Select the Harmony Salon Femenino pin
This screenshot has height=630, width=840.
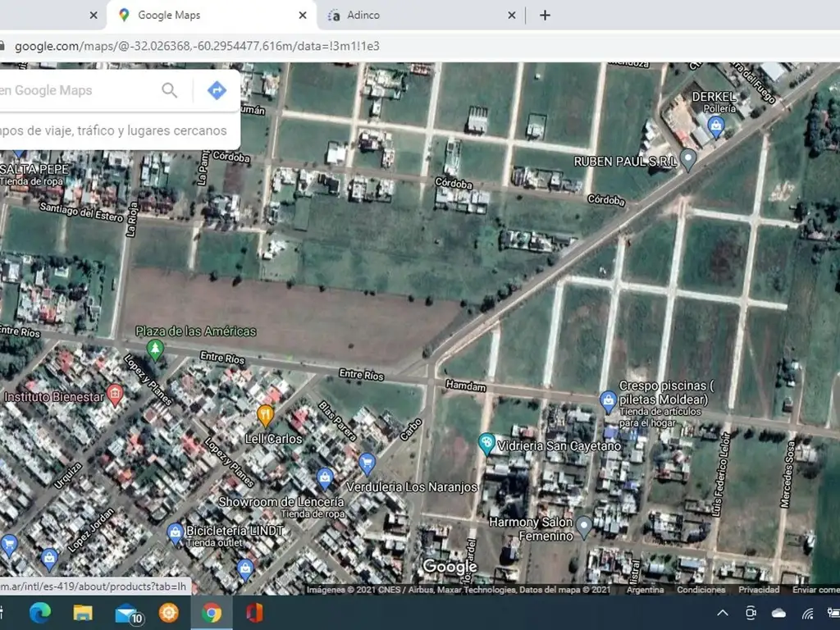(x=584, y=525)
